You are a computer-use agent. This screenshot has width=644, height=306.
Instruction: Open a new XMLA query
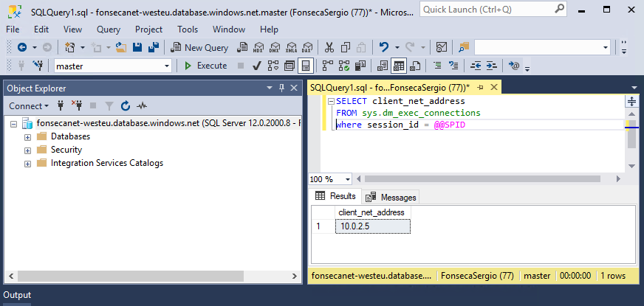(291, 48)
